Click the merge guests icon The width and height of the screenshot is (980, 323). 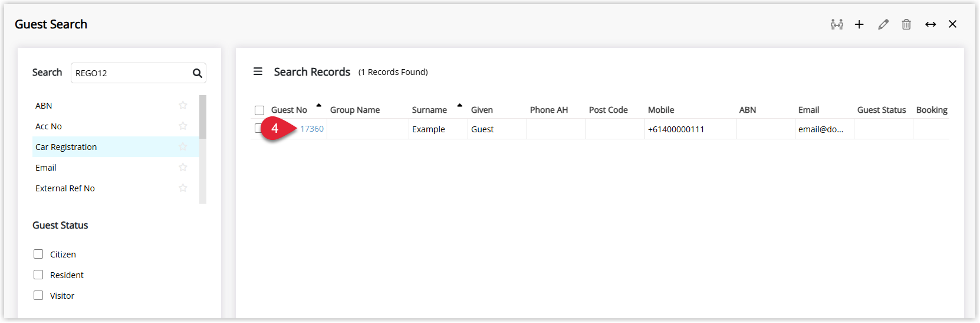837,24
